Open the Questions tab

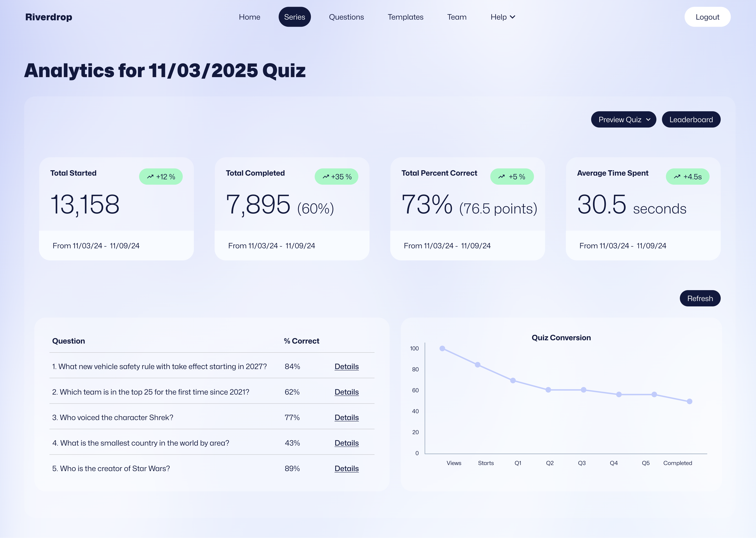coord(346,17)
